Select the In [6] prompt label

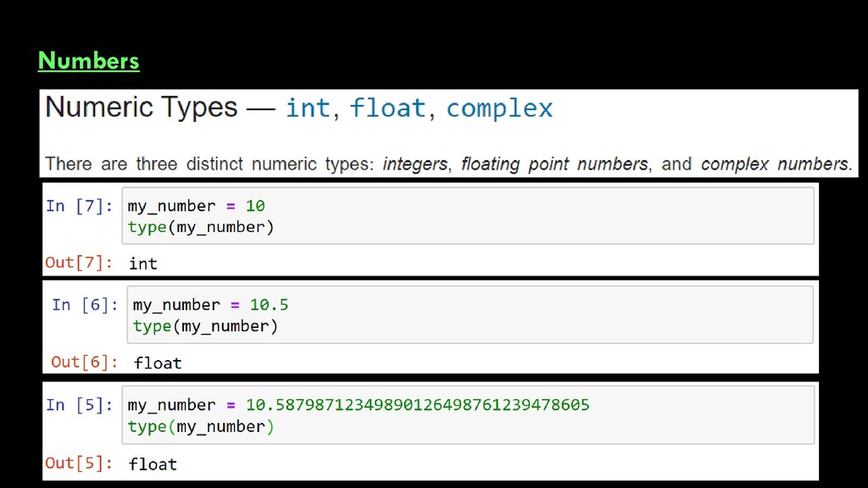85,305
